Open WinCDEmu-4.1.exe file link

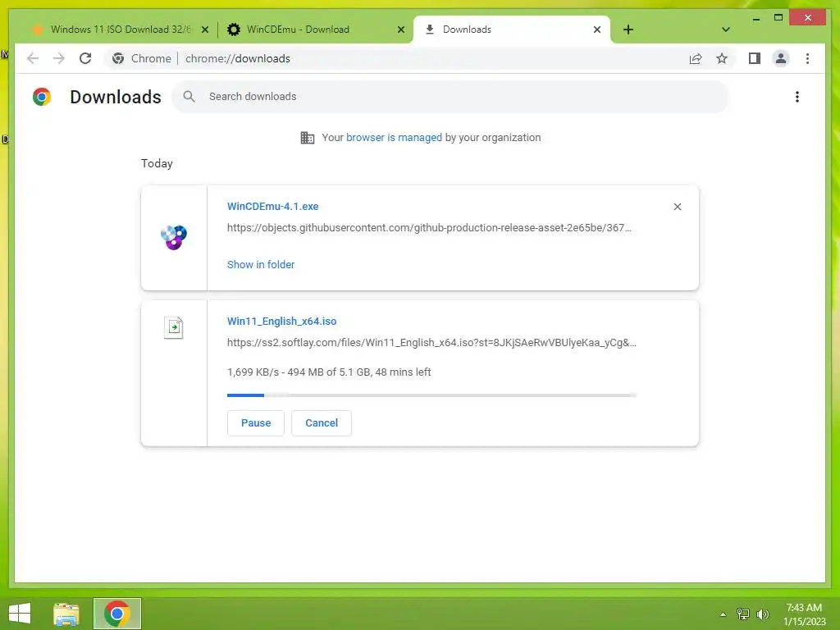tap(272, 206)
